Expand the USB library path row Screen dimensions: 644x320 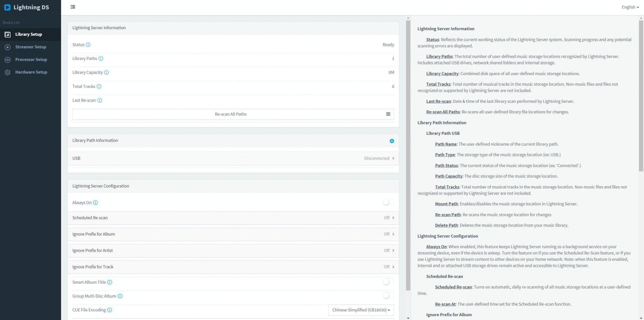[x=233, y=158]
